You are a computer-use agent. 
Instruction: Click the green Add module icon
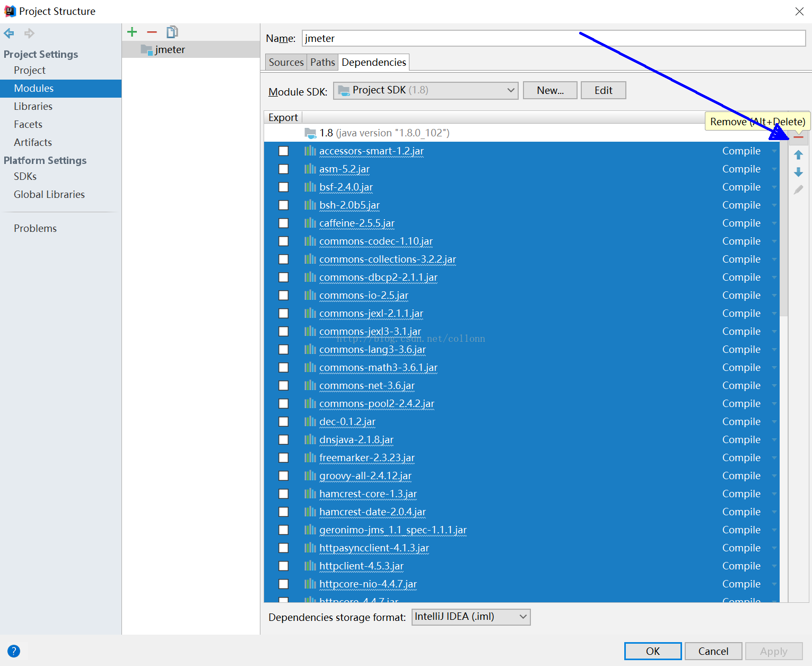click(x=132, y=32)
